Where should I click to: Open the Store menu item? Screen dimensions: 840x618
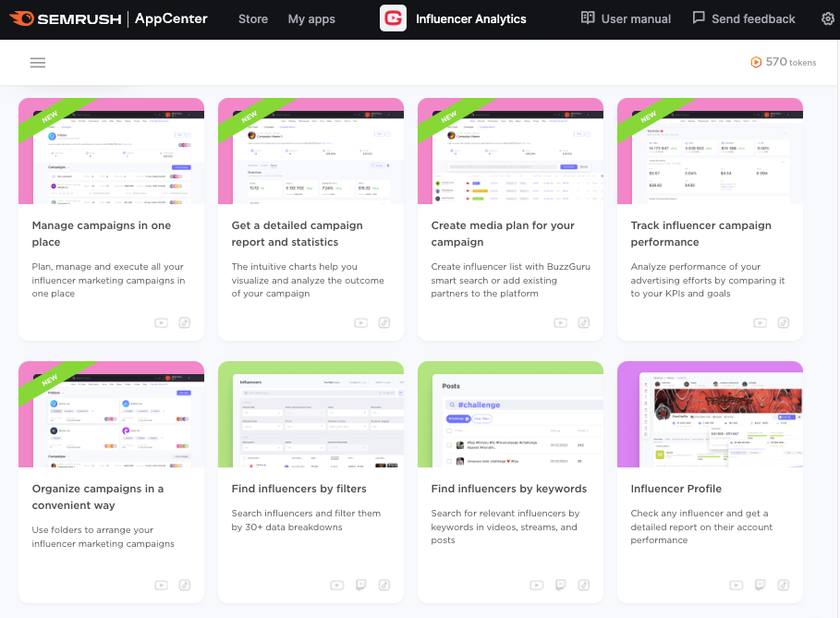click(253, 18)
